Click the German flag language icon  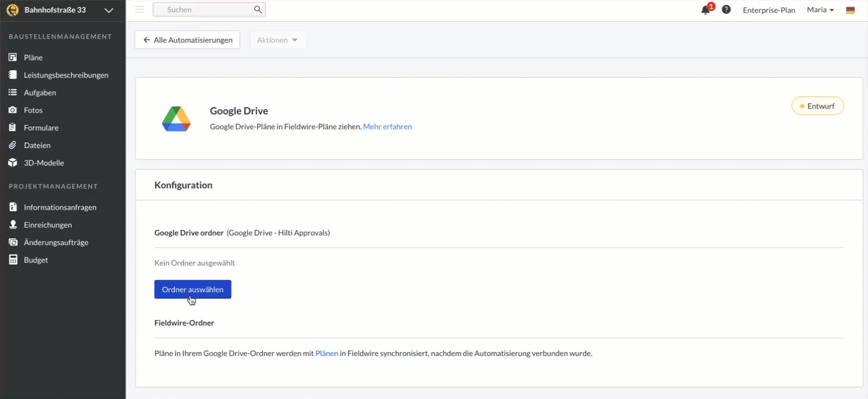pos(850,10)
